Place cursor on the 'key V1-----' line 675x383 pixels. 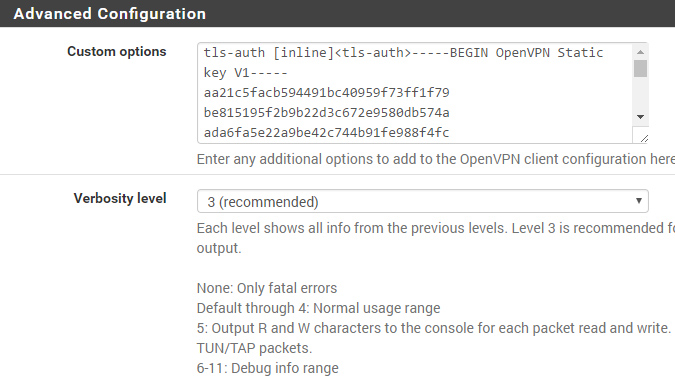click(x=245, y=72)
